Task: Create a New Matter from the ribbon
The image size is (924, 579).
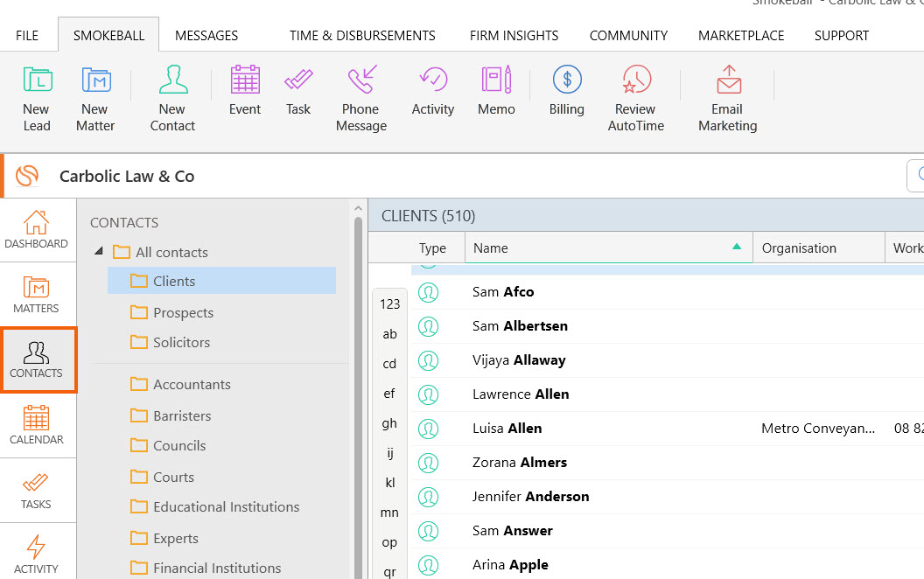Action: [95, 81]
